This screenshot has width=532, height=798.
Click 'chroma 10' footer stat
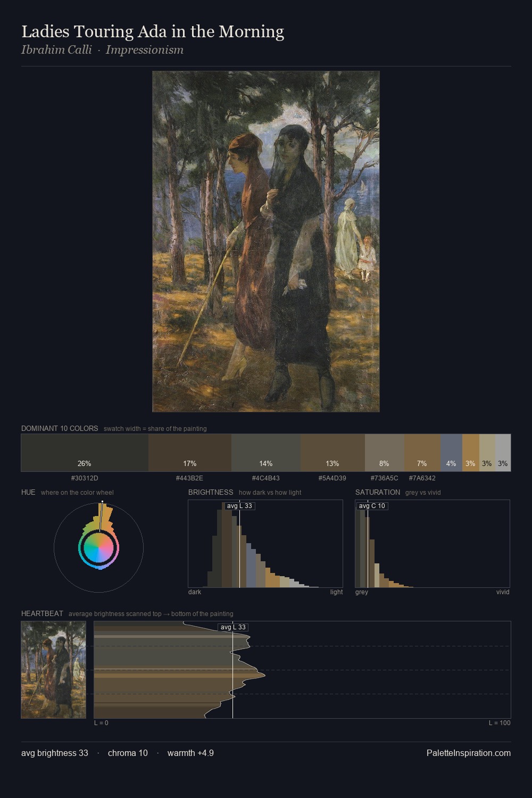(128, 753)
